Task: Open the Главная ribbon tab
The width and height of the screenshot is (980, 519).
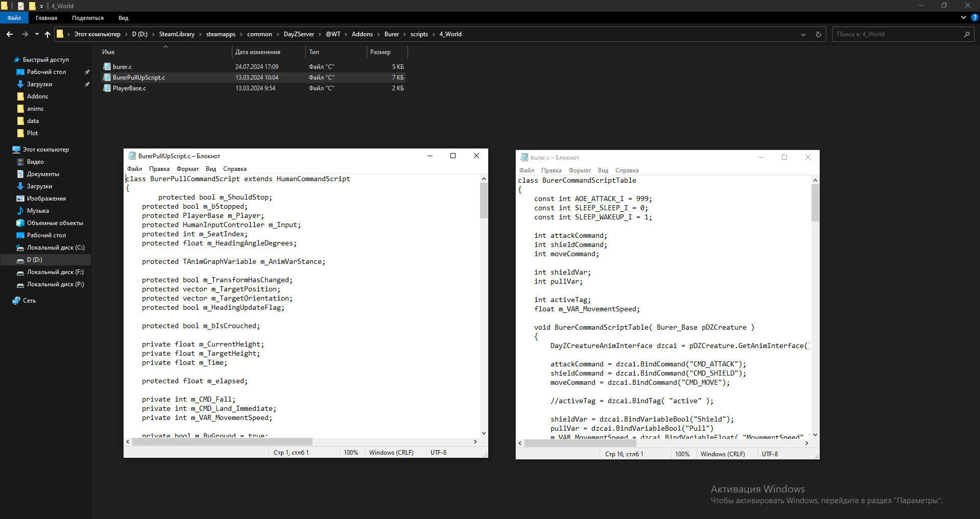Action: [46, 18]
